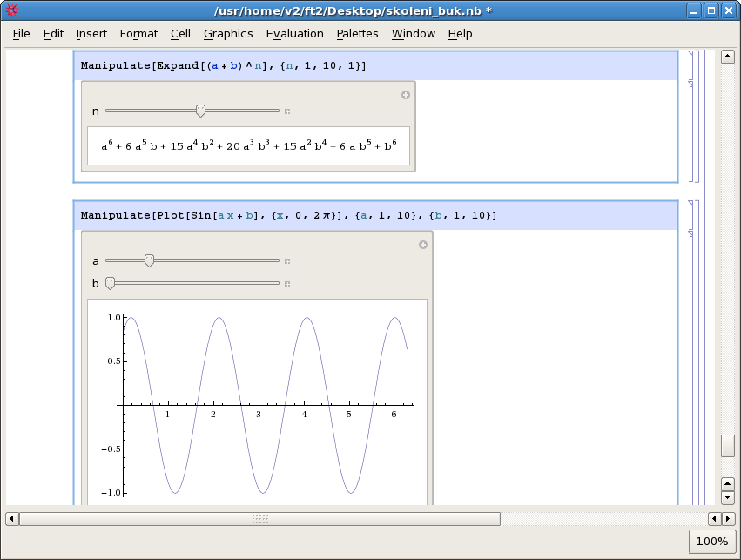Image resolution: width=741 pixels, height=560 pixels.
Task: Close the notebook window
Action: (729, 10)
